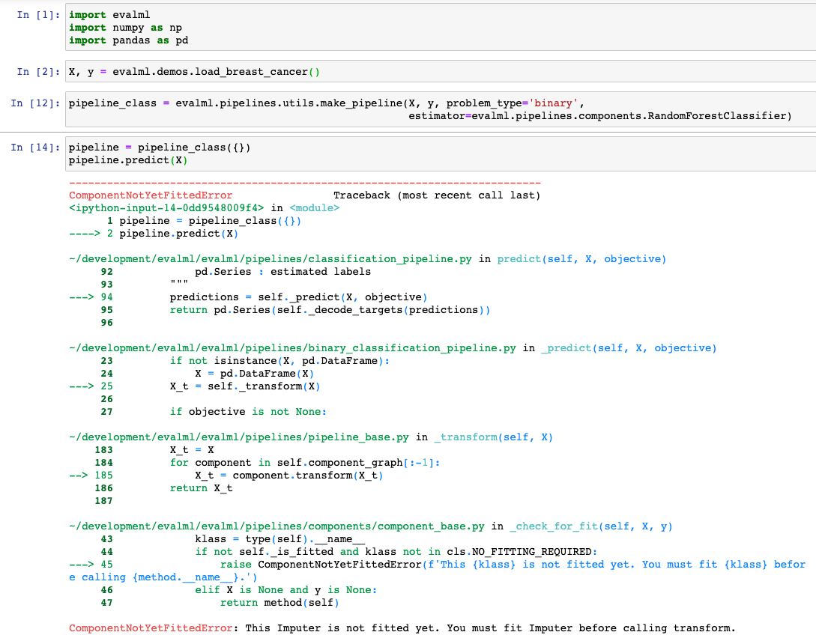The width and height of the screenshot is (816, 644).
Task: Click the '<module>' label in traceback
Action: 314,208
